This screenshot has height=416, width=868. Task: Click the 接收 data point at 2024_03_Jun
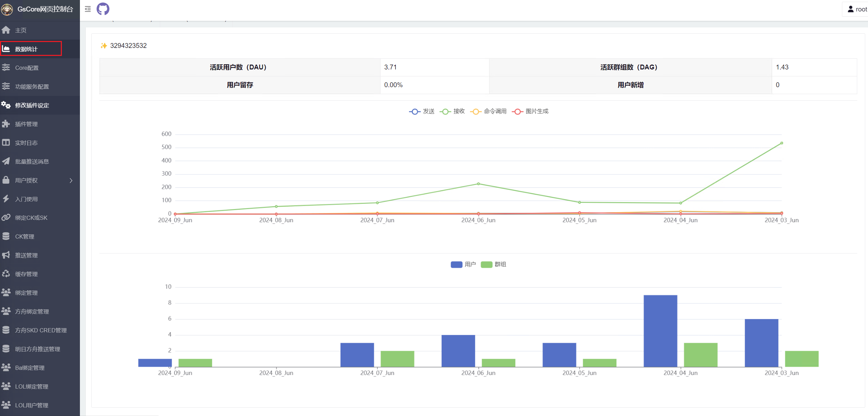click(x=781, y=143)
